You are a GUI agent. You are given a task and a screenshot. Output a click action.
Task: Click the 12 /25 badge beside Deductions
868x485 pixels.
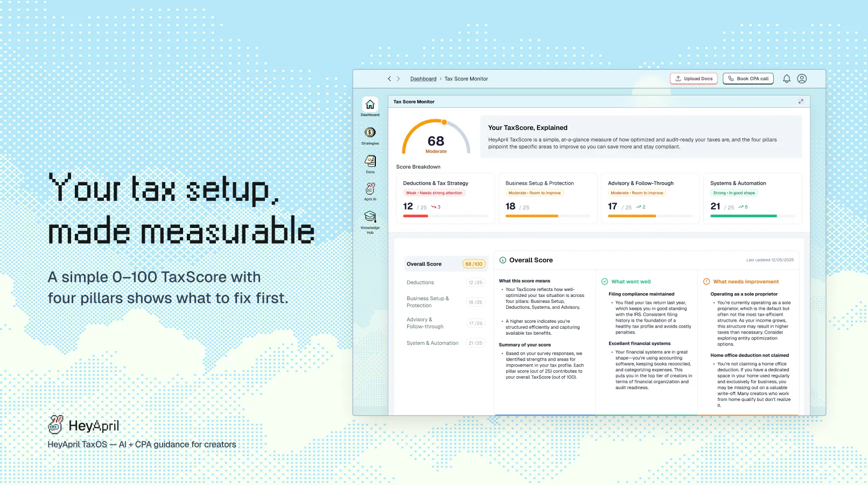click(x=475, y=282)
